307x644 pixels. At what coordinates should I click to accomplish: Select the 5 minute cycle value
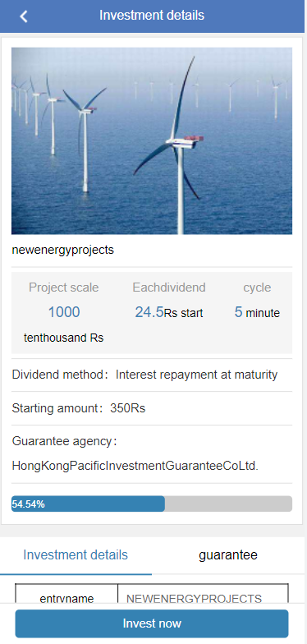(258, 312)
